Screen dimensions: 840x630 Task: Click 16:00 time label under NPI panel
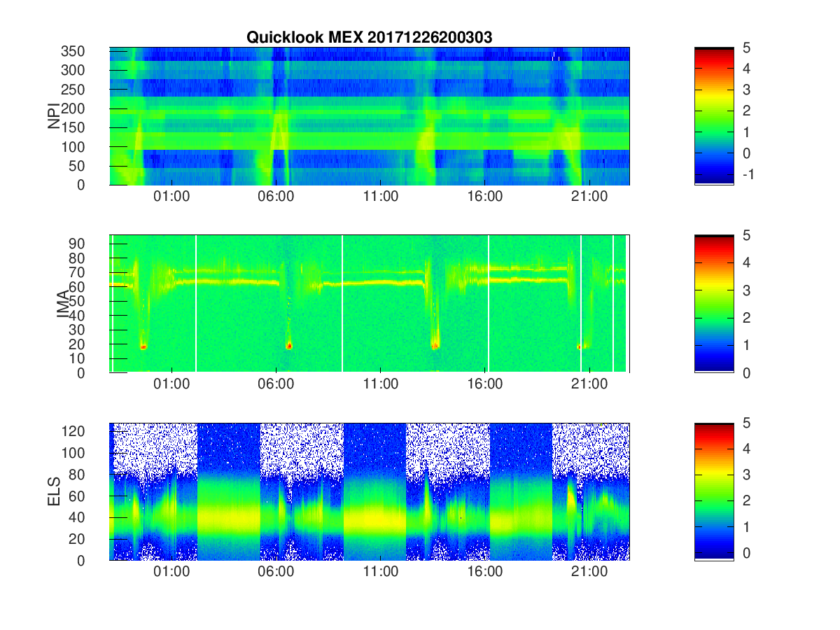pos(485,197)
